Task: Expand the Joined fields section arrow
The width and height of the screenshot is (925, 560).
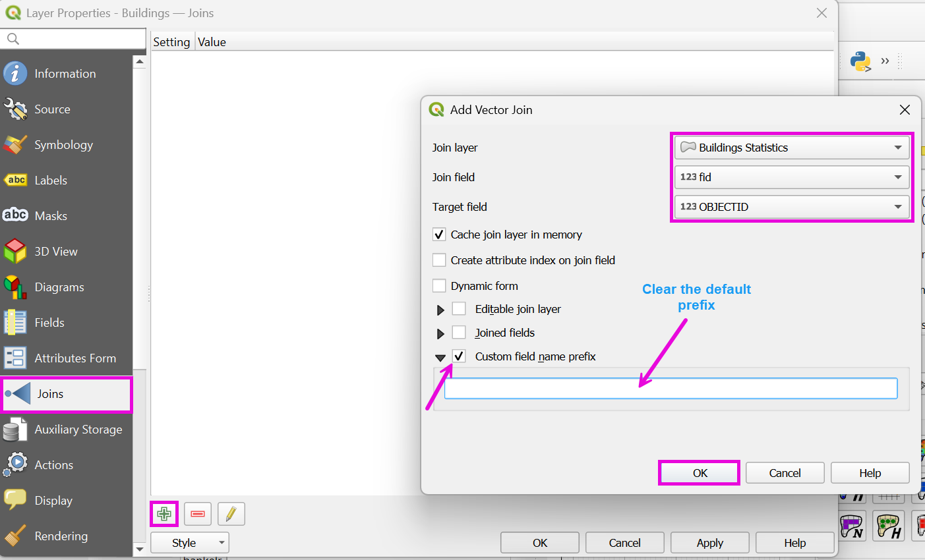Action: pos(440,334)
